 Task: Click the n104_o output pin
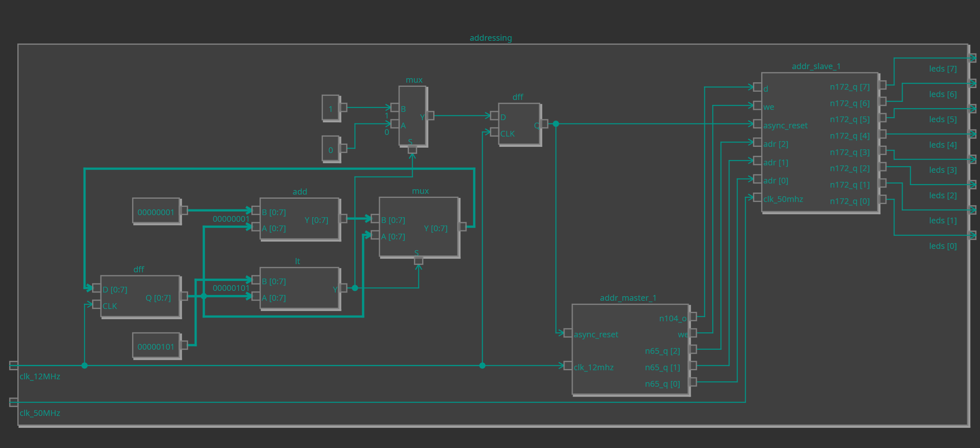pyautogui.click(x=693, y=316)
